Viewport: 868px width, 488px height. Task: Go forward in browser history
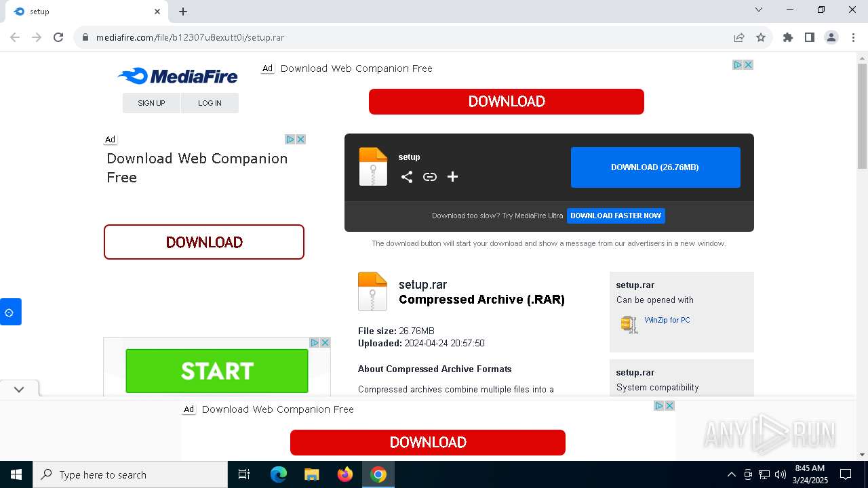click(x=37, y=37)
